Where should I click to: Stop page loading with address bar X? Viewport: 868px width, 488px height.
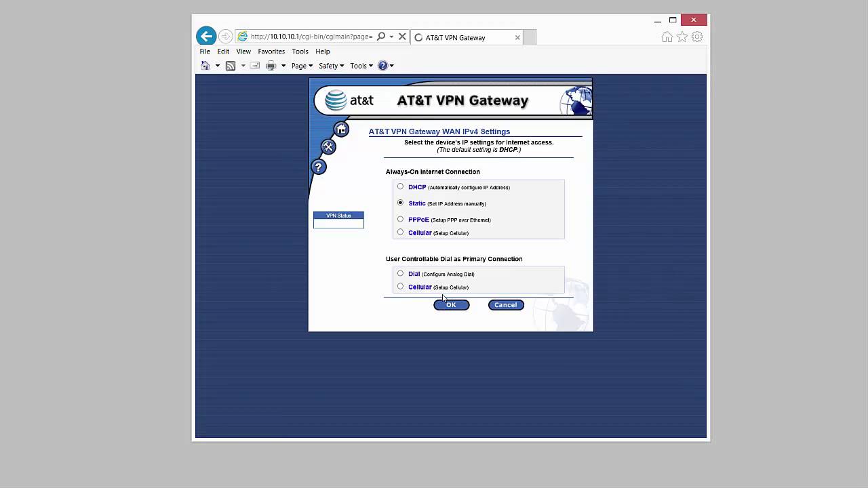coord(402,37)
